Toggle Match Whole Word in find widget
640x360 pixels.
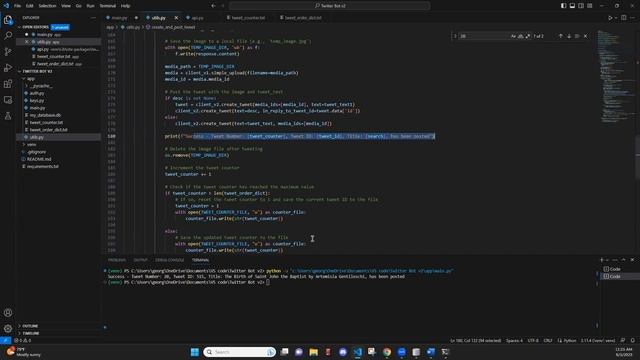click(520, 36)
